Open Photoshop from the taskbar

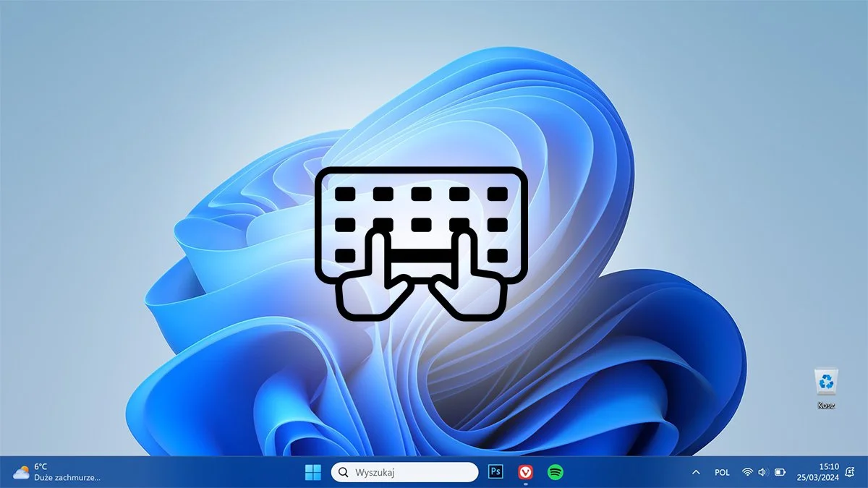[x=495, y=471]
